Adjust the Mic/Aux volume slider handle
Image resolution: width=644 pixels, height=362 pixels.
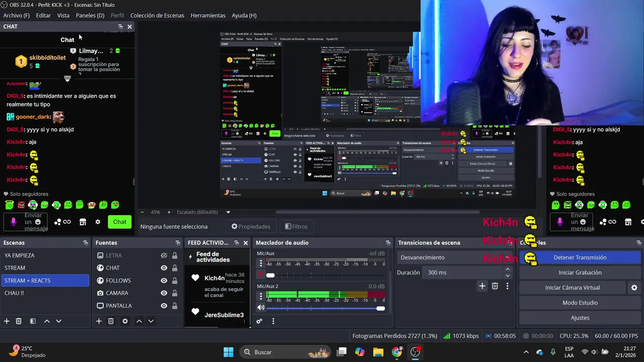[270, 275]
